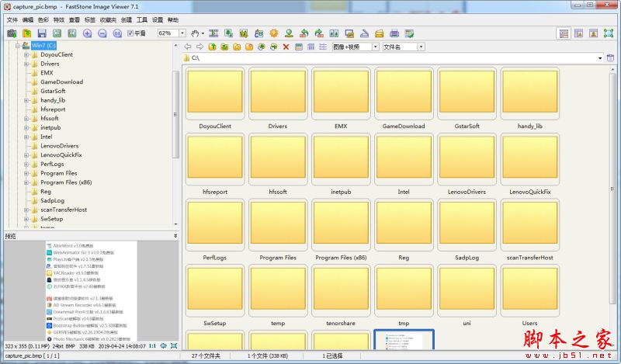Image resolution: width=621 pixels, height=364 pixels.
Task: Delete selected file with red X
Action: coord(286,47)
